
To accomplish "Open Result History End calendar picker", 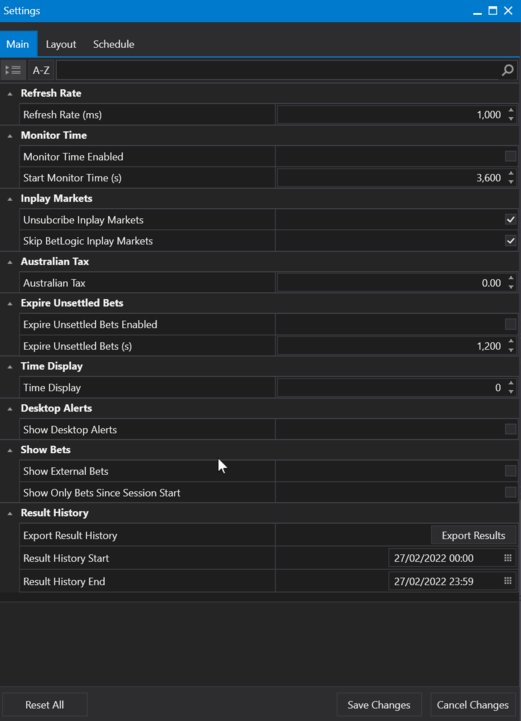I will pyautogui.click(x=508, y=581).
